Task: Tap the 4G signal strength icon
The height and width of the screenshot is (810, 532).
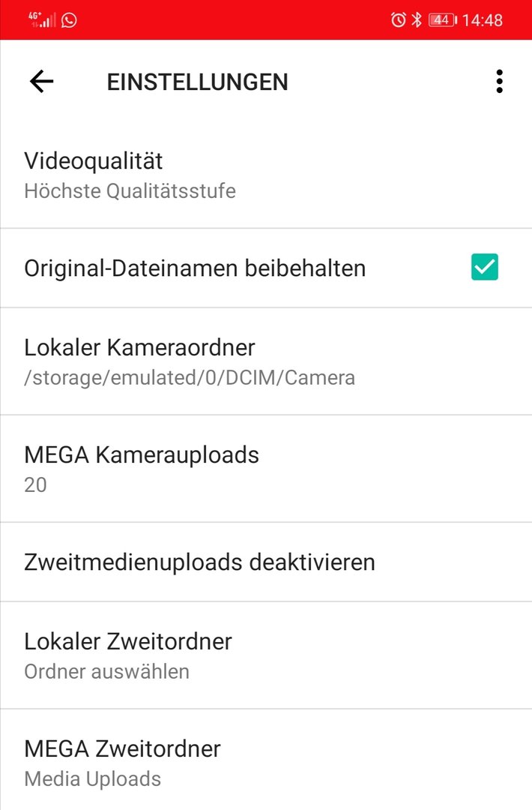Action: [x=42, y=19]
